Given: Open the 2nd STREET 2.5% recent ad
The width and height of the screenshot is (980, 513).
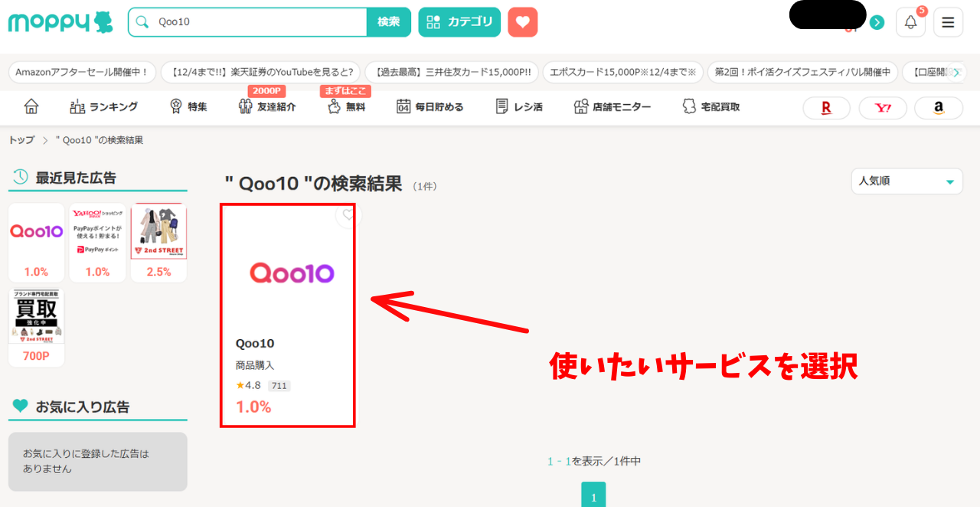Looking at the screenshot, I should point(158,242).
